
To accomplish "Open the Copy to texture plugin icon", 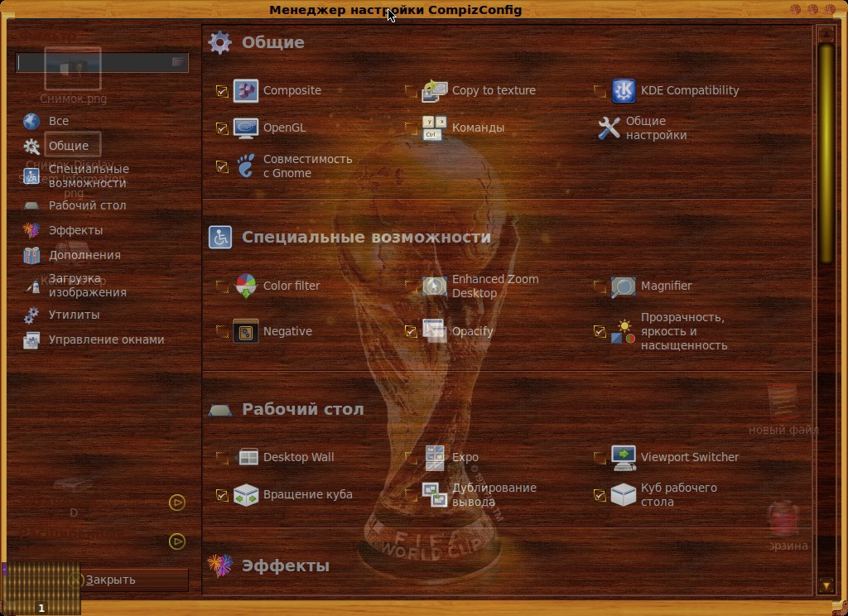I will [434, 90].
